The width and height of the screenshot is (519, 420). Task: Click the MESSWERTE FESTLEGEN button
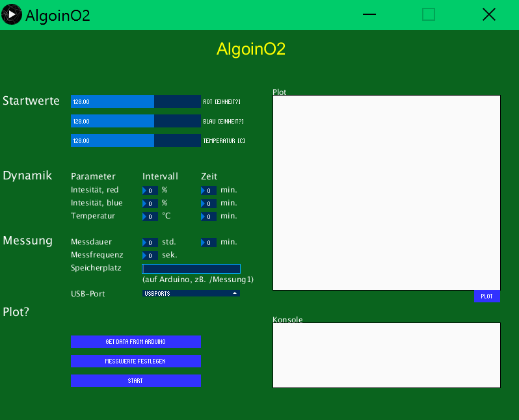[x=136, y=361]
